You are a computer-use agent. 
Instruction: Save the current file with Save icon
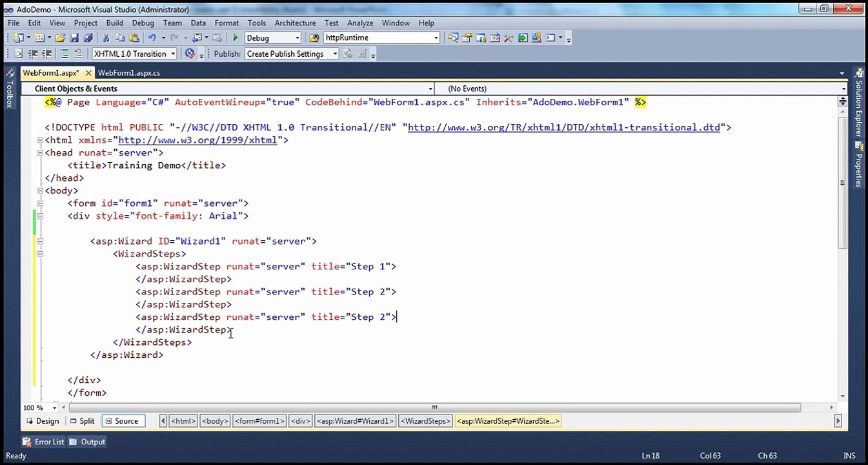[74, 38]
